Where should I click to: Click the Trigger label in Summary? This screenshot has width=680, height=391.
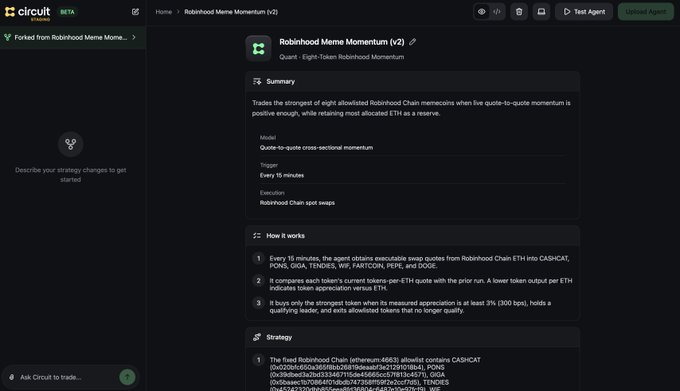click(x=269, y=165)
